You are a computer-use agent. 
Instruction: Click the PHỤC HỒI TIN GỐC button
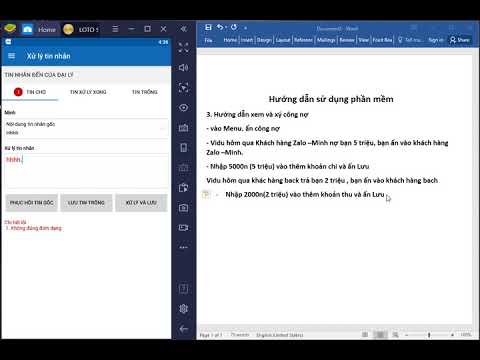[x=32, y=203]
